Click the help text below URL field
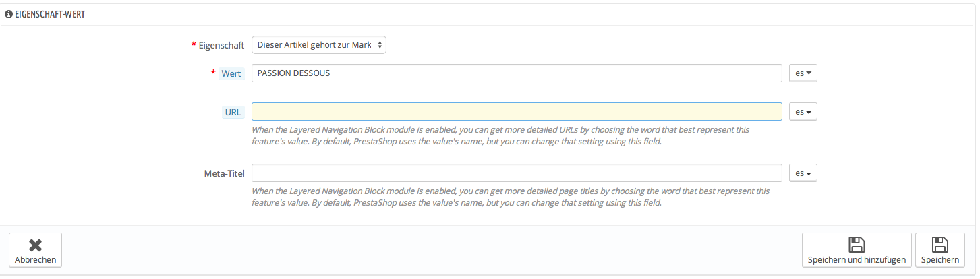 (500, 135)
